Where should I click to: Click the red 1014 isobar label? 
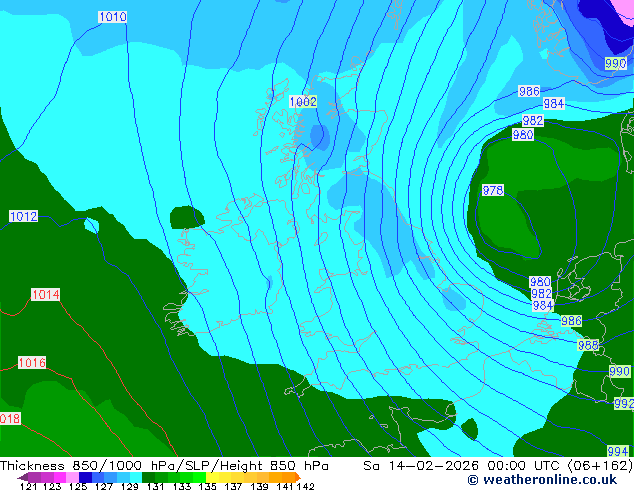click(x=45, y=294)
